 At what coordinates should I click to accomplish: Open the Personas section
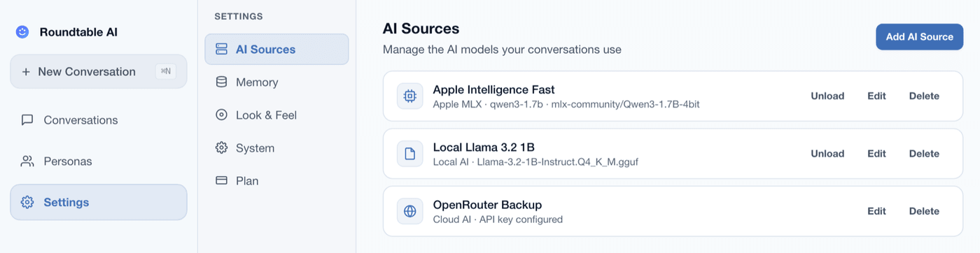point(99,161)
